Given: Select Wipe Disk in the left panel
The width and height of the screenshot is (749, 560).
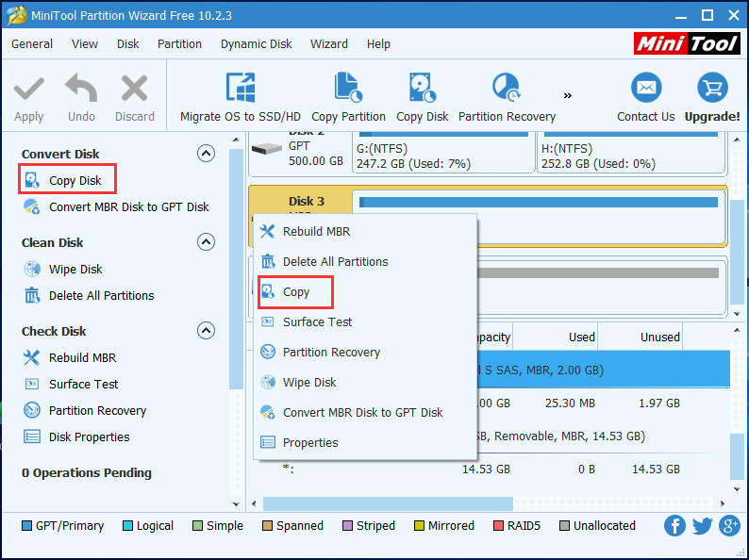Looking at the screenshot, I should click(x=62, y=270).
